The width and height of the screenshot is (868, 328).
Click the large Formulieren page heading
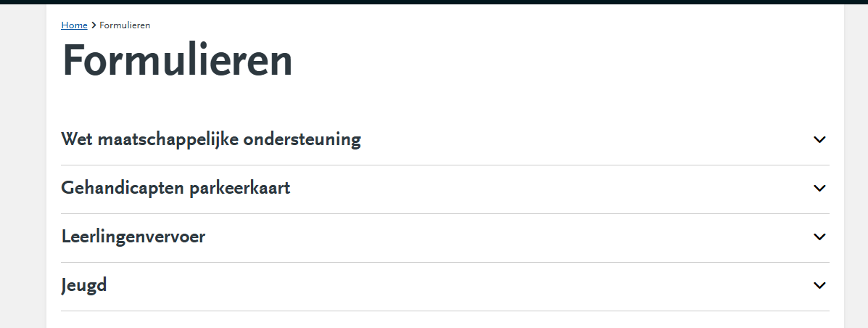pyautogui.click(x=177, y=60)
